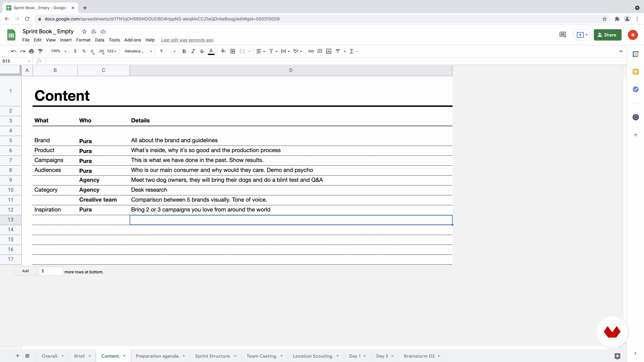Format as currency with dollar icon
Image resolution: width=644 pixels, height=362 pixels.
pyautogui.click(x=75, y=51)
